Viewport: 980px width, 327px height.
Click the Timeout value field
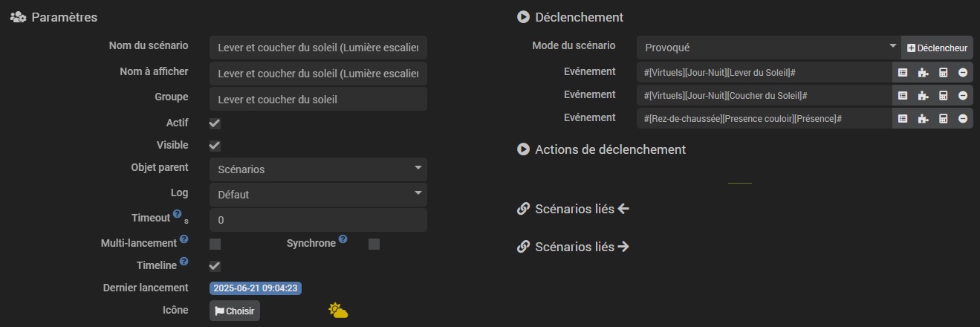click(x=318, y=221)
